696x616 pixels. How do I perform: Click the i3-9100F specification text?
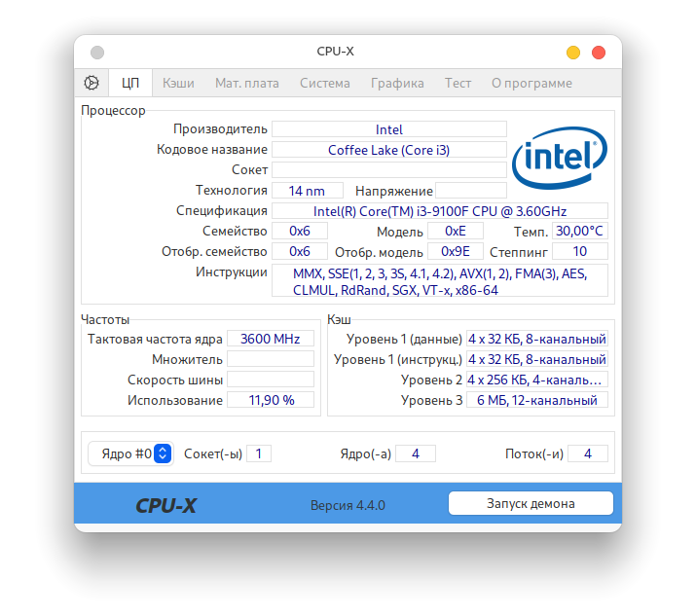(440, 211)
